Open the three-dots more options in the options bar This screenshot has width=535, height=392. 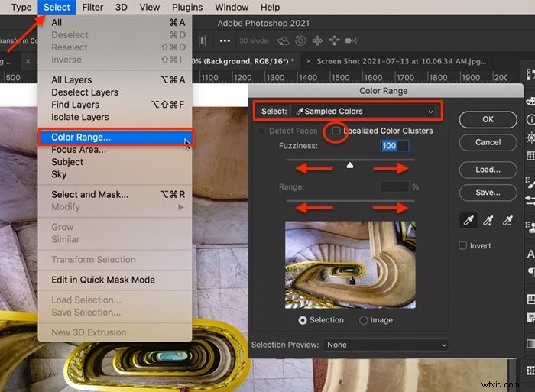point(225,41)
